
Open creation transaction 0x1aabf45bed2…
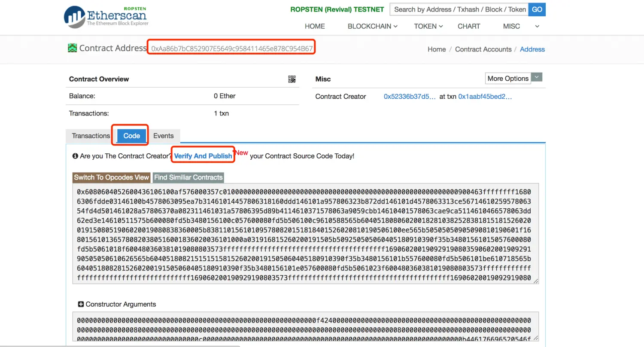(x=485, y=97)
